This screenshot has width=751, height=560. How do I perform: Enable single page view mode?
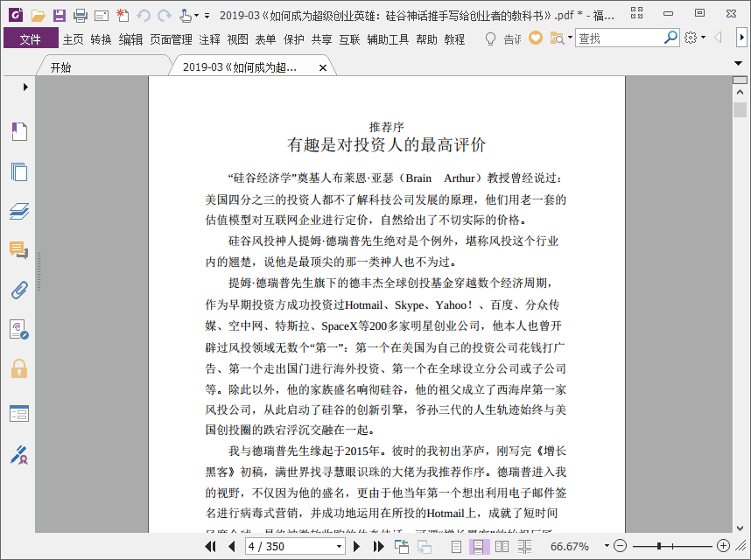click(456, 546)
